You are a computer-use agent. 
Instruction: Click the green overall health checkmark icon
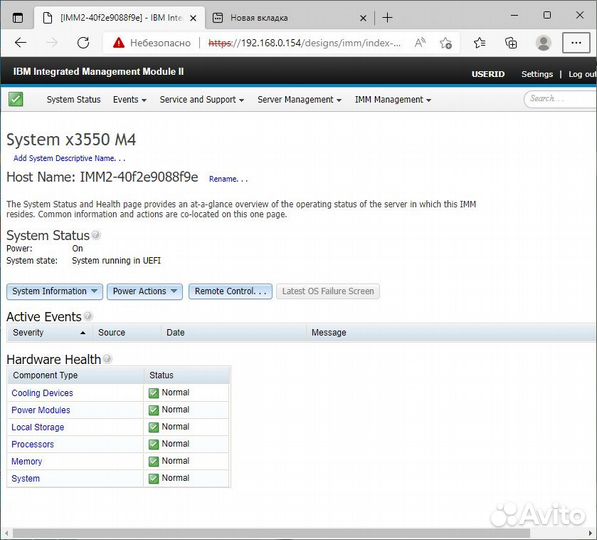pyautogui.click(x=16, y=99)
